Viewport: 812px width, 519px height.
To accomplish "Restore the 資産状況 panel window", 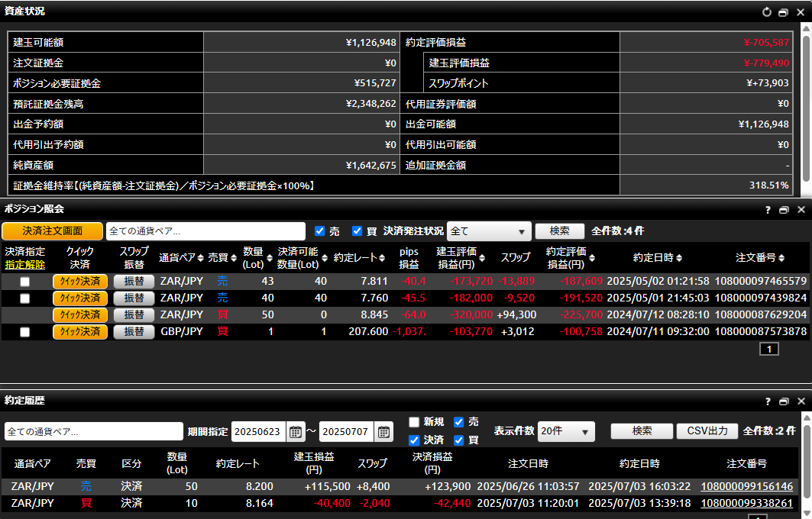I will pos(784,12).
